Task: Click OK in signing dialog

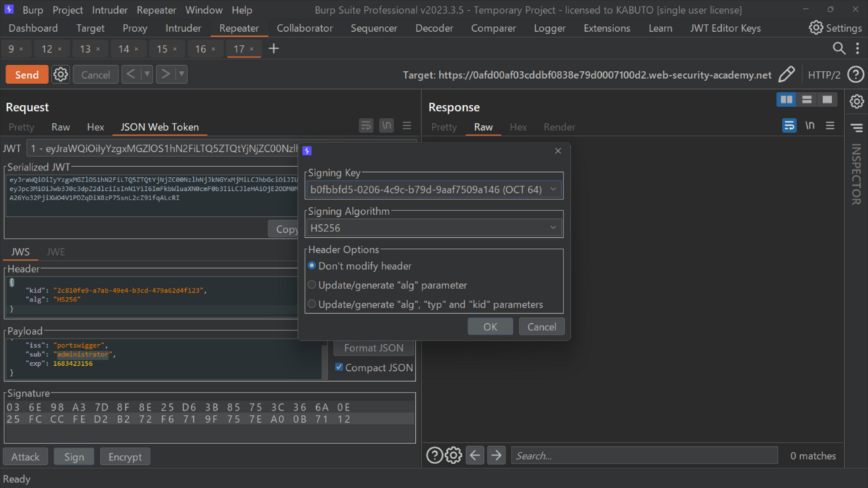Action: point(490,327)
